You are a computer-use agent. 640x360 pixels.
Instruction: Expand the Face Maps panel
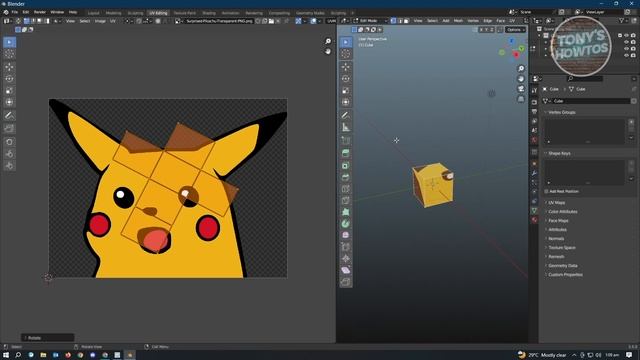point(558,221)
